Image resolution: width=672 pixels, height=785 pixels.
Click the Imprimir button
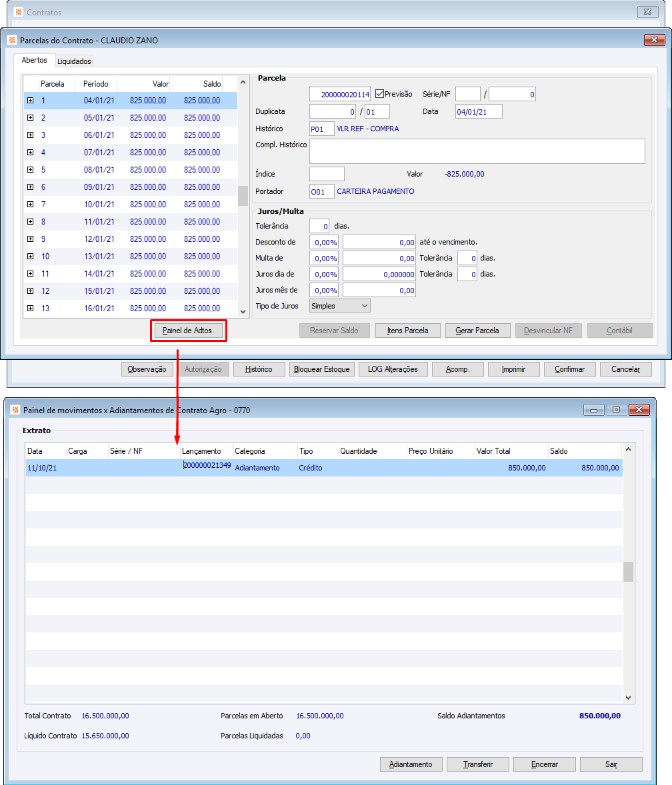[x=514, y=369]
